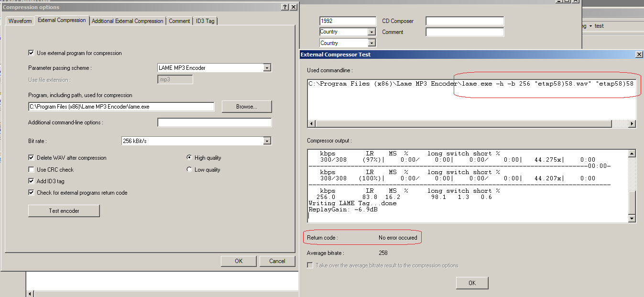Close the External Compressor Test window
Screen dimensions: 644x297
pos(639,55)
